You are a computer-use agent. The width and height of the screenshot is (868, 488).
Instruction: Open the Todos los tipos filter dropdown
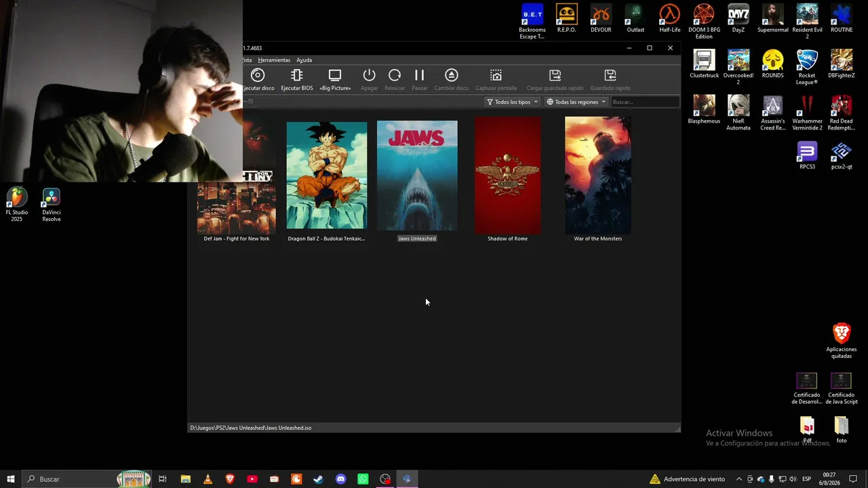(x=512, y=102)
